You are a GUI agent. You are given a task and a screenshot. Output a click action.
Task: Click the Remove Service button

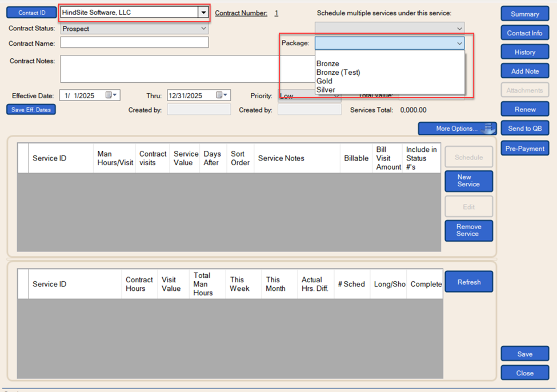point(468,230)
